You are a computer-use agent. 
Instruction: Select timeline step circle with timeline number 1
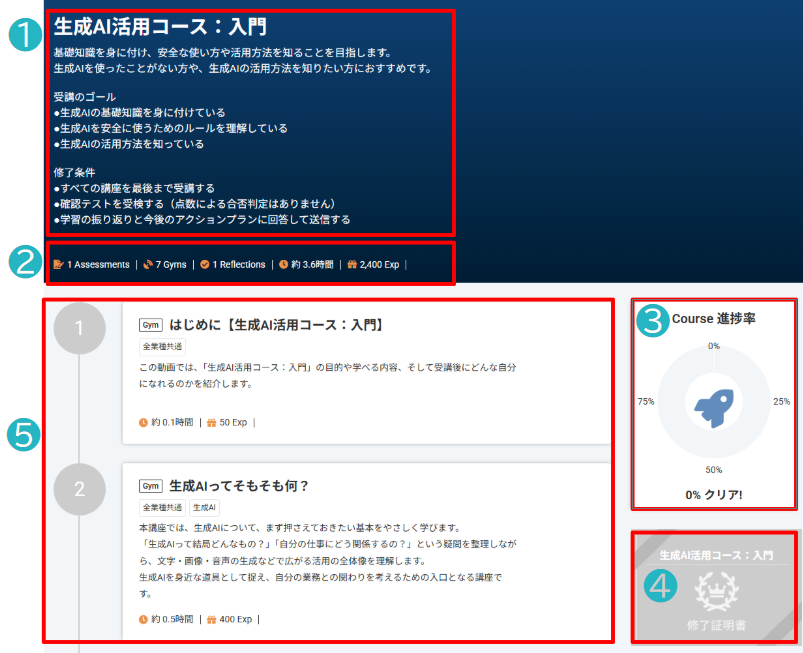coord(79,328)
